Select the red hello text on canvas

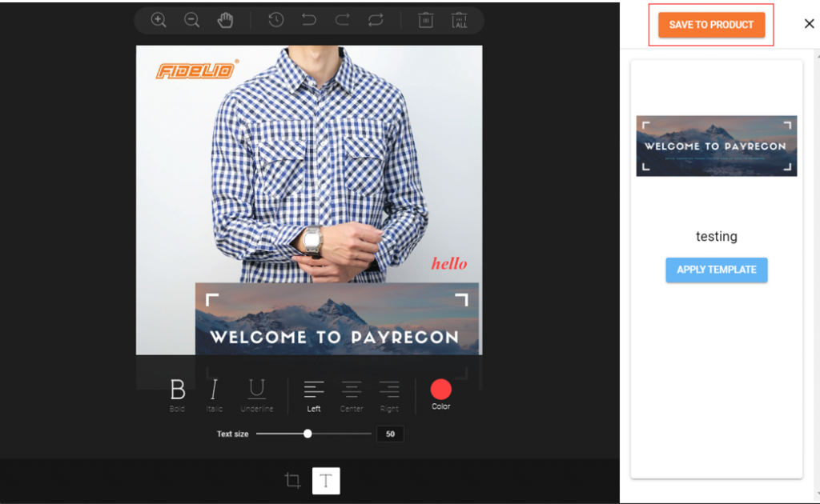point(449,263)
